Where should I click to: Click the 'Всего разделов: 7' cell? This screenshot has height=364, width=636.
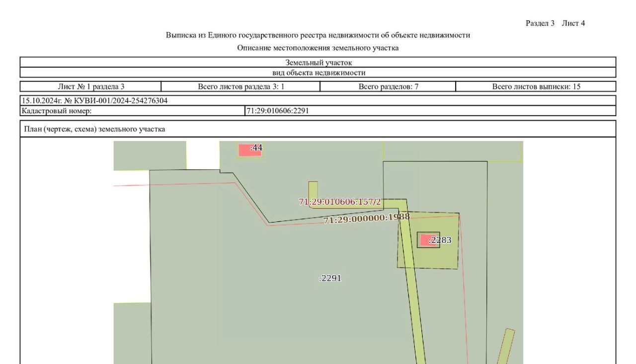388,86
